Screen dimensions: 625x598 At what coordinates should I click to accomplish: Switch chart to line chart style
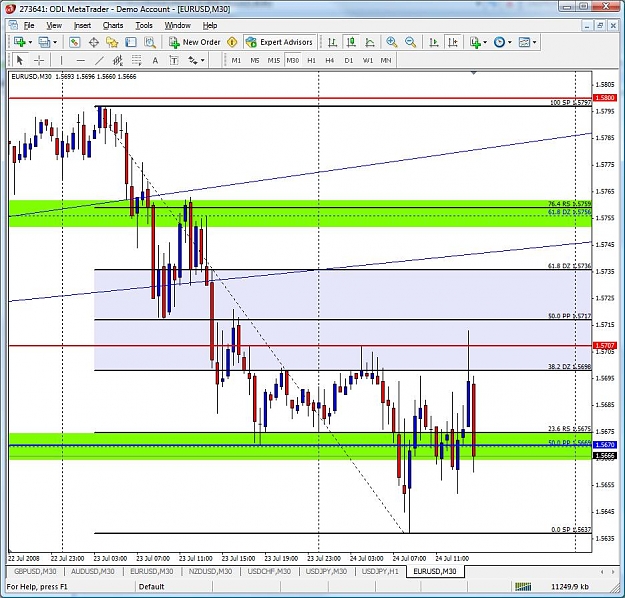click(x=370, y=42)
